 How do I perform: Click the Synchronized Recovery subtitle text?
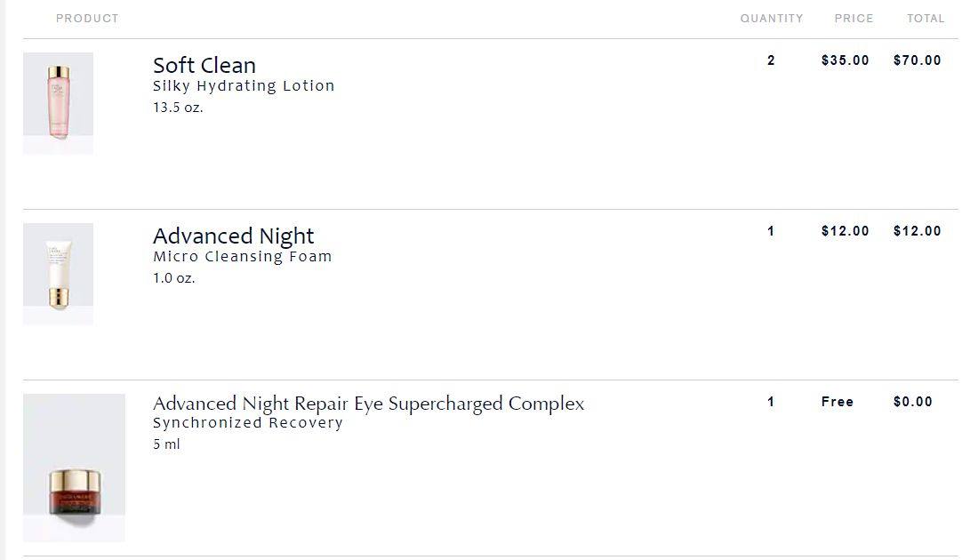click(x=248, y=423)
